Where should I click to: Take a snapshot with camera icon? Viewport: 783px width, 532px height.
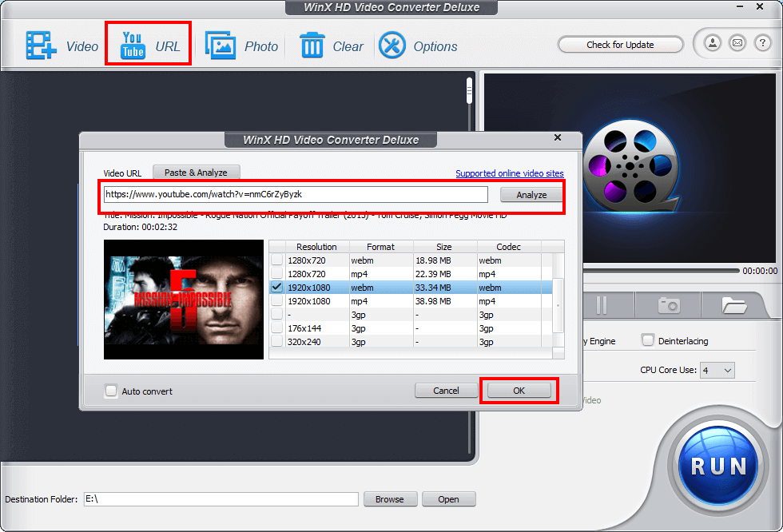point(669,305)
